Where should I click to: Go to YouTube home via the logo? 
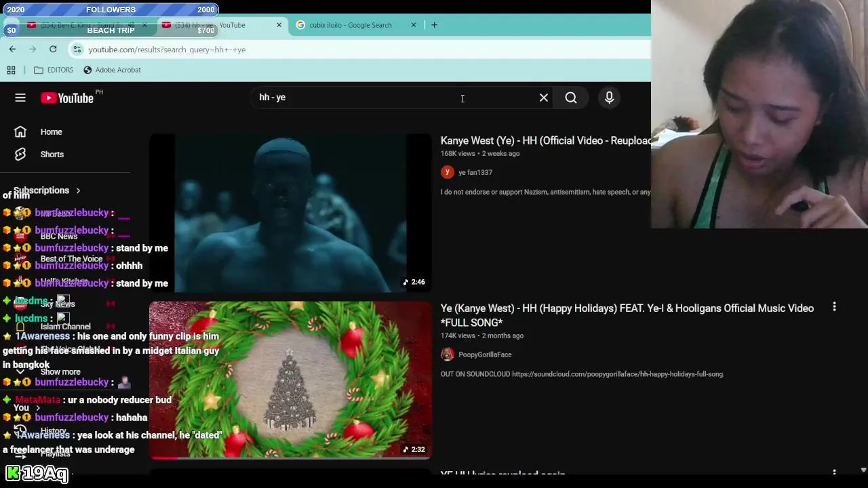(66, 98)
